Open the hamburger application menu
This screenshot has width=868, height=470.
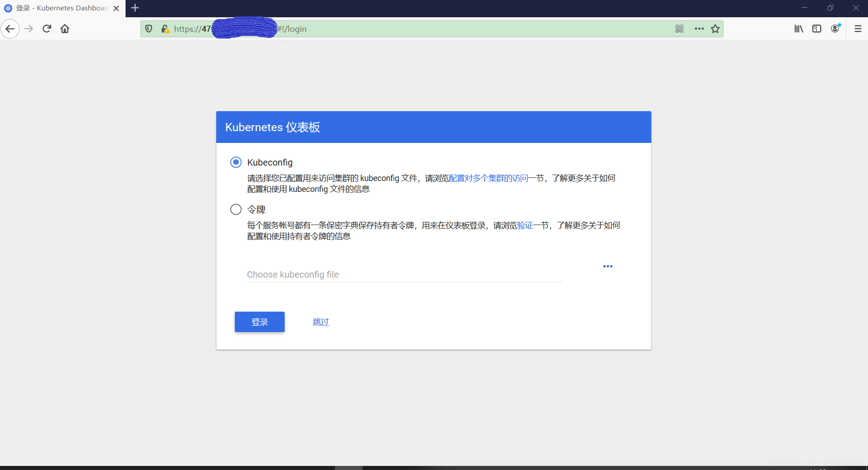tap(858, 29)
